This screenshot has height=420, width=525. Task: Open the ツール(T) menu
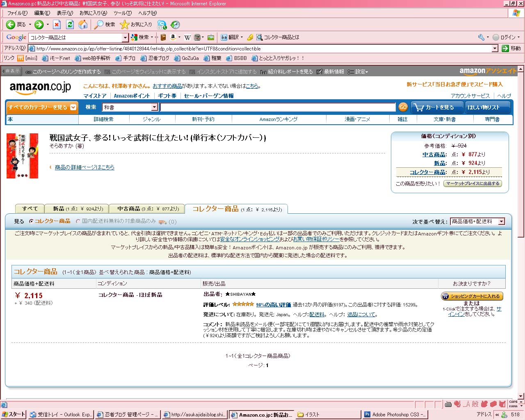tap(123, 13)
